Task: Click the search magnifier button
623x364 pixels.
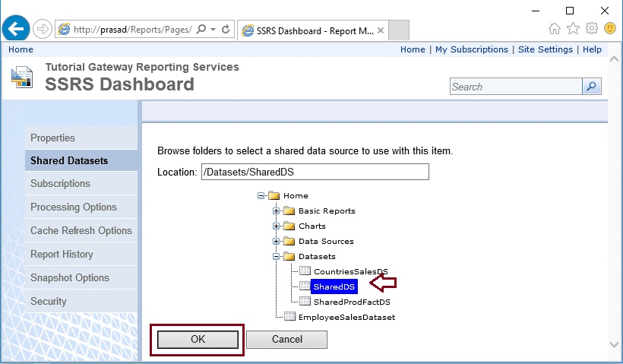Action: click(x=592, y=86)
